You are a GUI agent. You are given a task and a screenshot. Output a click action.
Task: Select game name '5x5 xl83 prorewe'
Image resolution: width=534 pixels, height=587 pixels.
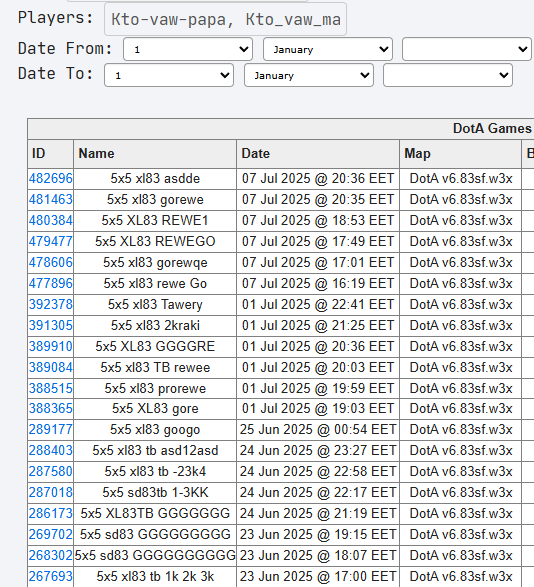(155, 388)
